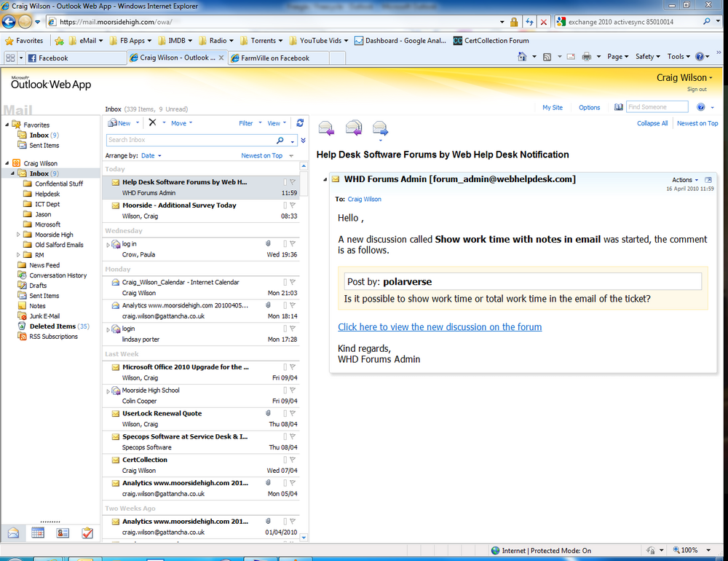Viewport: 728px width, 561px height.
Task: Open the Filter dropdown
Action: 250,123
